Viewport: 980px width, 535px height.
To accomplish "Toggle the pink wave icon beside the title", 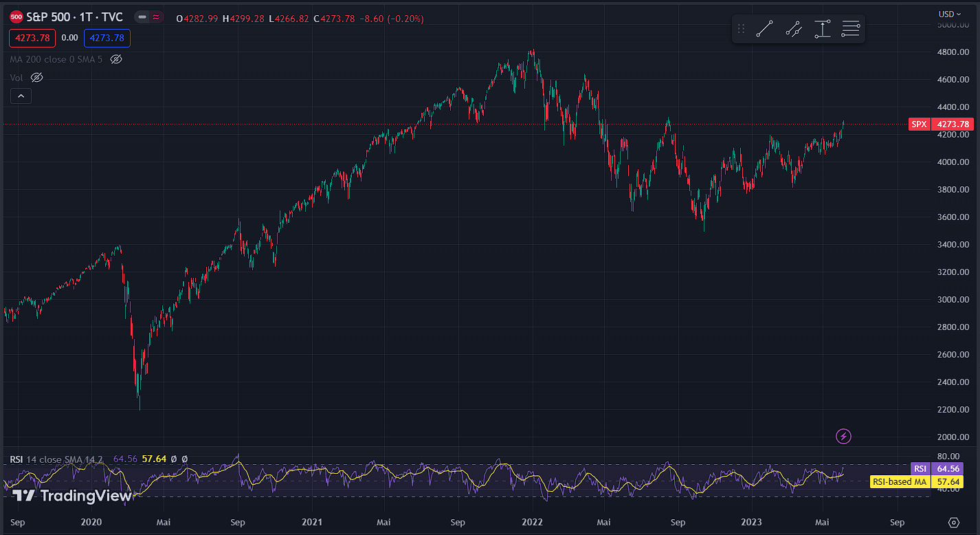I will (156, 18).
